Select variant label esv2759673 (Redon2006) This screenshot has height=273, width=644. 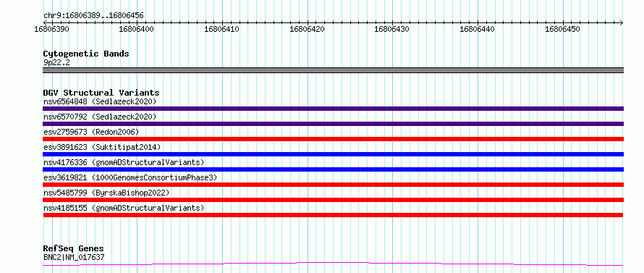91,132
